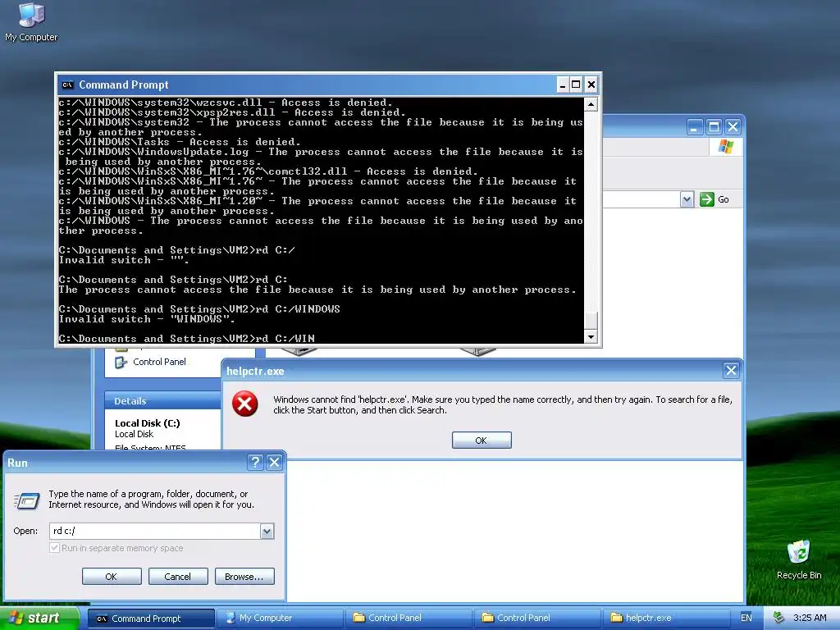
Task: Click OK in the Run dialog
Action: [x=112, y=577]
